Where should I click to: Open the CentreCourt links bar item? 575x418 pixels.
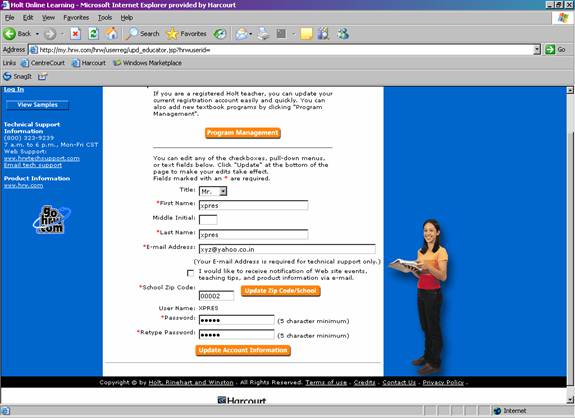(43, 63)
